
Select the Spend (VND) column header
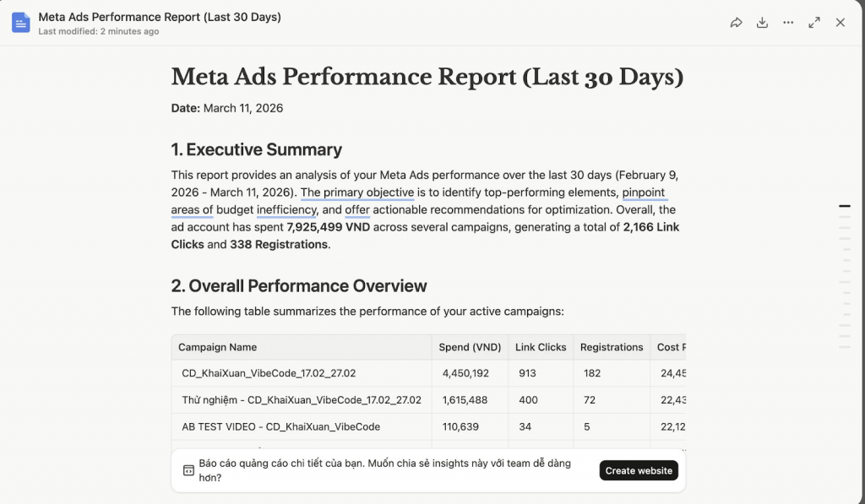pos(470,347)
